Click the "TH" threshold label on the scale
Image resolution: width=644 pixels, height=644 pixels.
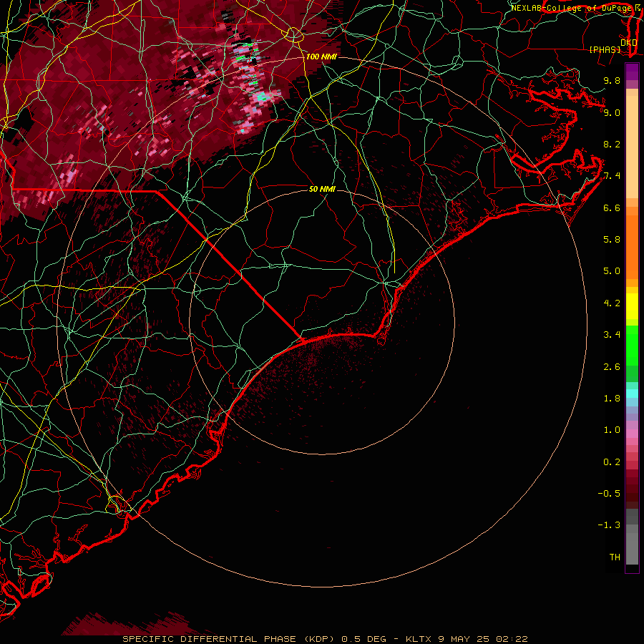click(615, 557)
